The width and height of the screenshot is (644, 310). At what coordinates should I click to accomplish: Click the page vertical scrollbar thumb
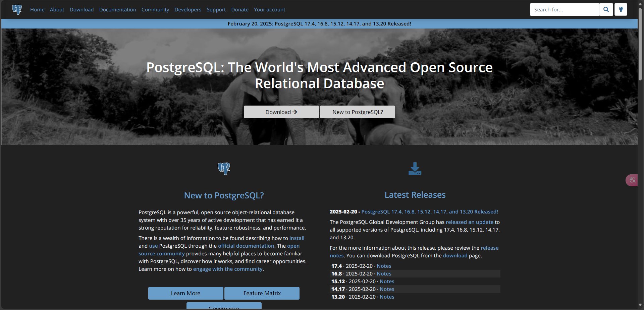pyautogui.click(x=640, y=44)
